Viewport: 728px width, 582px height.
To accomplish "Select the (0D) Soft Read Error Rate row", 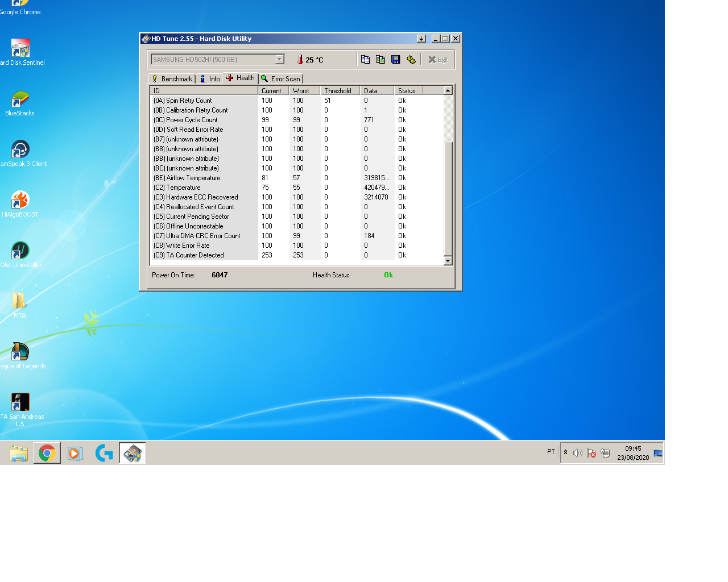I will point(296,130).
